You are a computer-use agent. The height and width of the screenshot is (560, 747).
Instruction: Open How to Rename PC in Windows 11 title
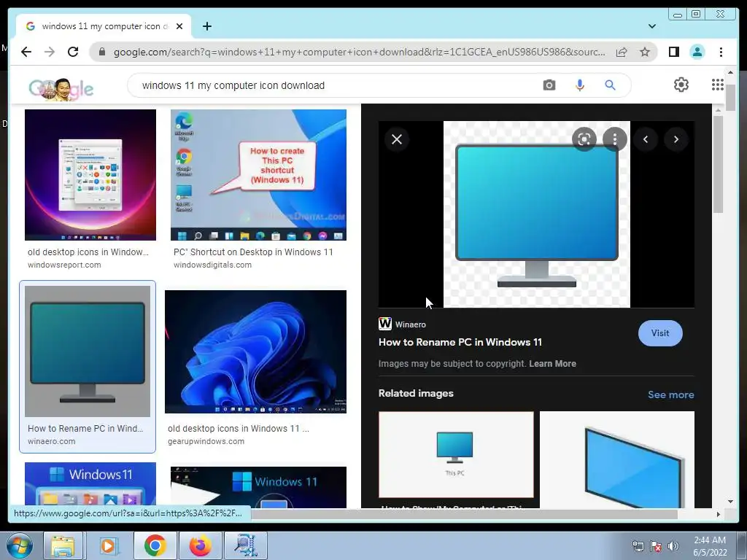point(460,343)
